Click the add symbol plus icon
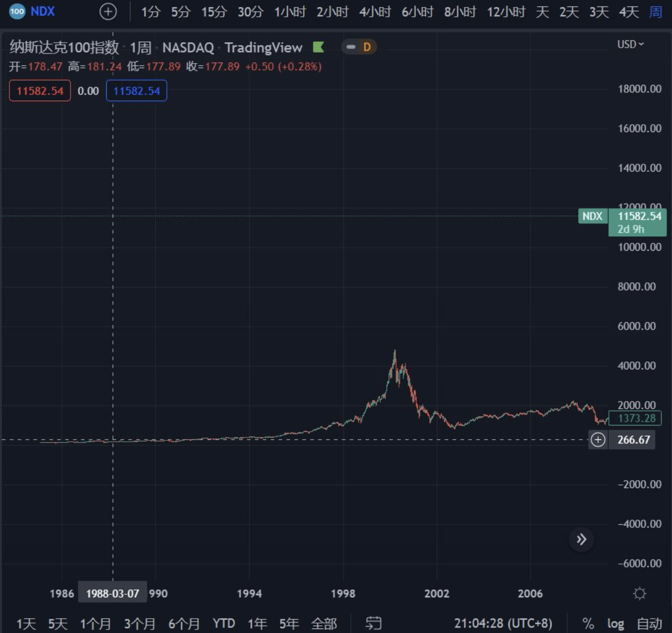Image resolution: width=672 pixels, height=633 pixels. (x=108, y=11)
